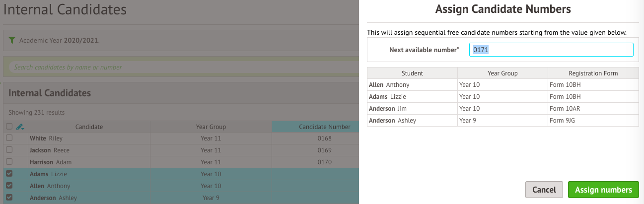Sort by the Candidate Number column header

click(x=325, y=127)
